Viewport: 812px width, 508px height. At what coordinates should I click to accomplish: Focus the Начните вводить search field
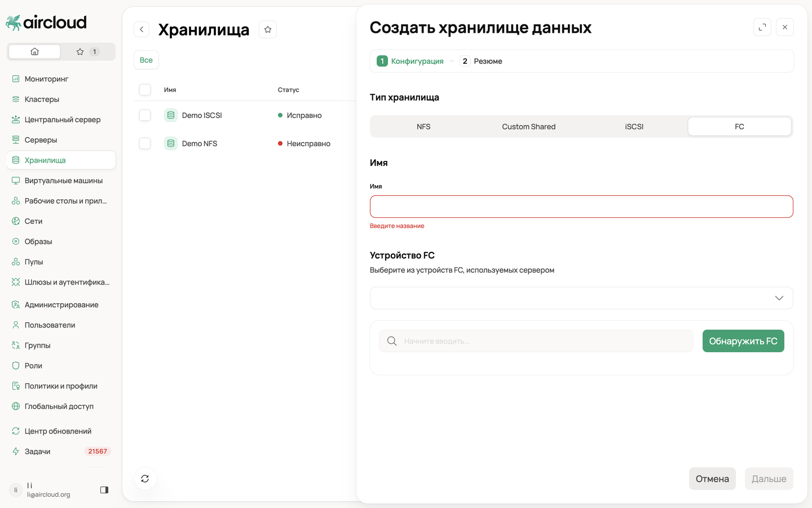click(536, 341)
